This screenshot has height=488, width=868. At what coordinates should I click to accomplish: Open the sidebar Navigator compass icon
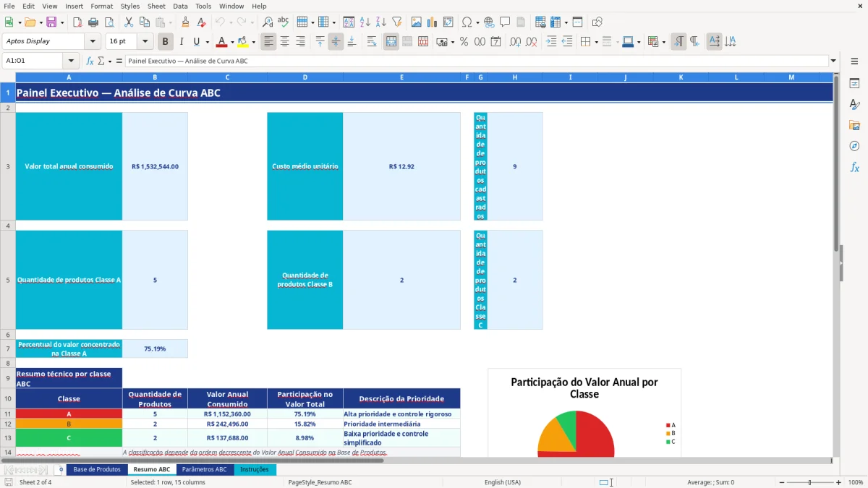[x=854, y=147]
